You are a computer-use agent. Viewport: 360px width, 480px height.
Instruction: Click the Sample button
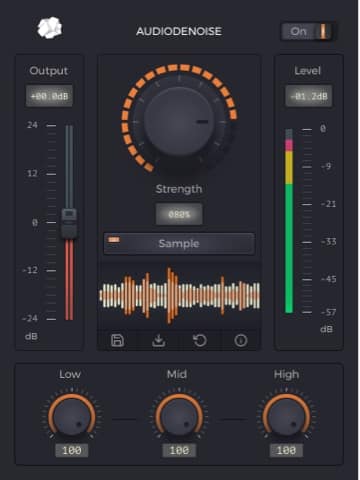179,244
